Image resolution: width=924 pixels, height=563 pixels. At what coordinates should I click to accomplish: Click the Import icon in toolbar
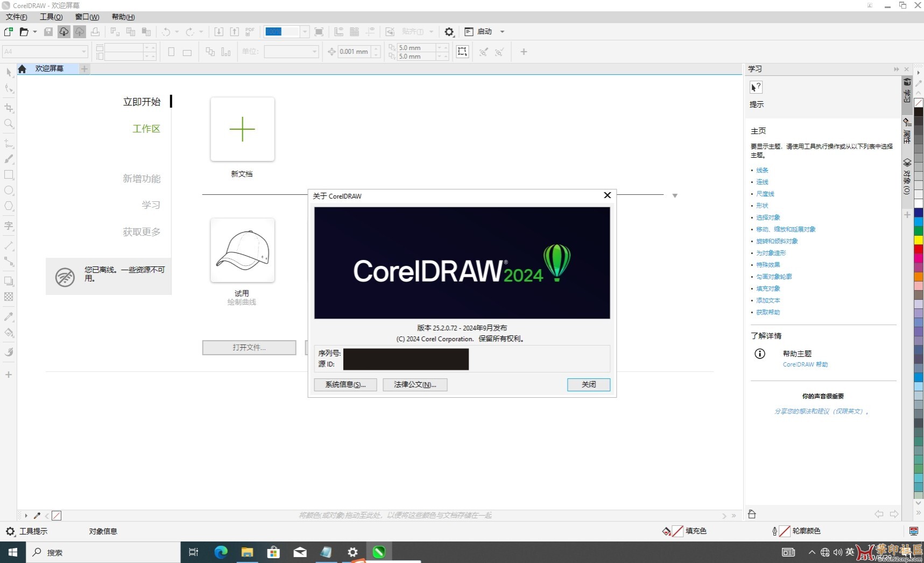click(219, 32)
